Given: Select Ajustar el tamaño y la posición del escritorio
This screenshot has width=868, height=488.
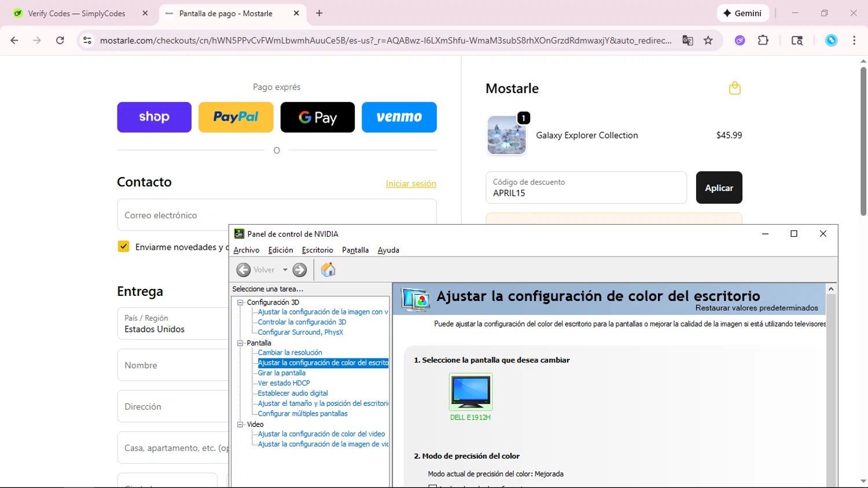Looking at the screenshot, I should [323, 403].
